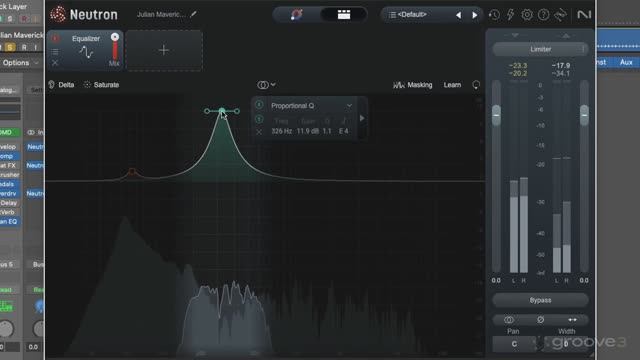Click right Q handle of selected band
The width and height of the screenshot is (640, 360).
point(237,111)
